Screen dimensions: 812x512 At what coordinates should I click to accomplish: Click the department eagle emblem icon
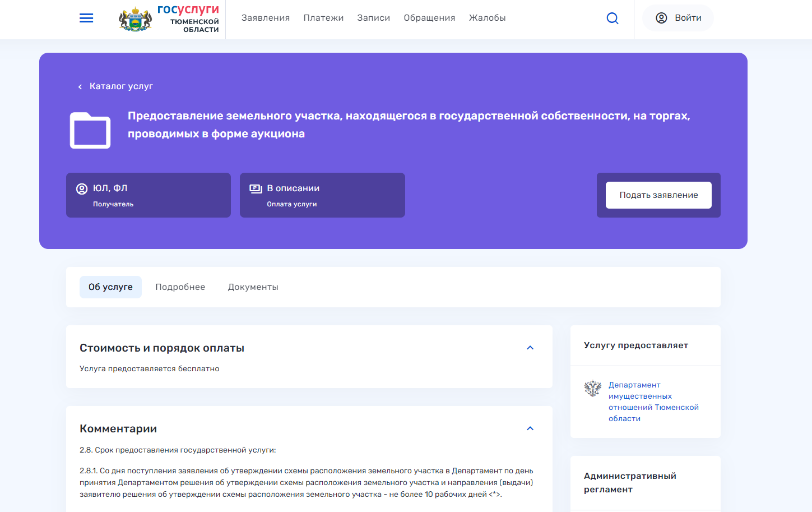[593, 388]
